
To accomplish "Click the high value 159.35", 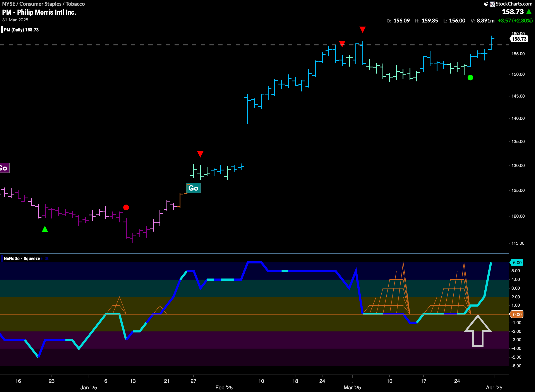I will pyautogui.click(x=430, y=21).
